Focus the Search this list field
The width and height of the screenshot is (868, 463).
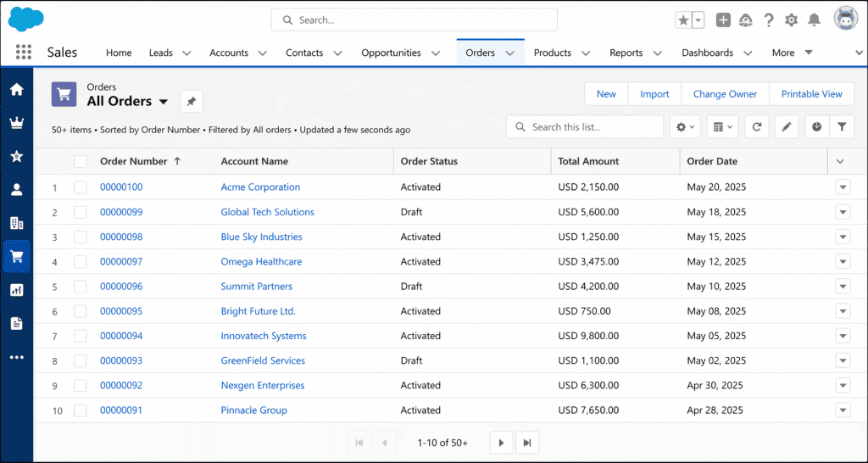click(x=585, y=127)
